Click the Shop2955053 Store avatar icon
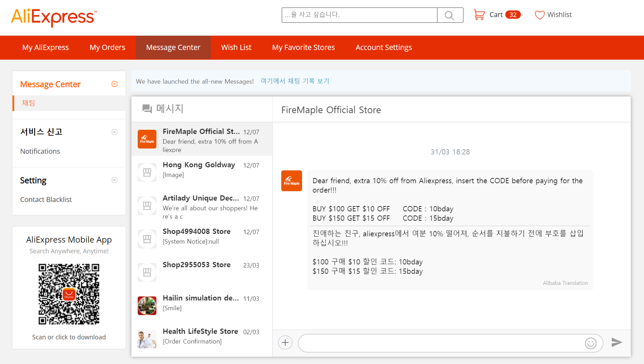644x364 pixels. tap(147, 272)
